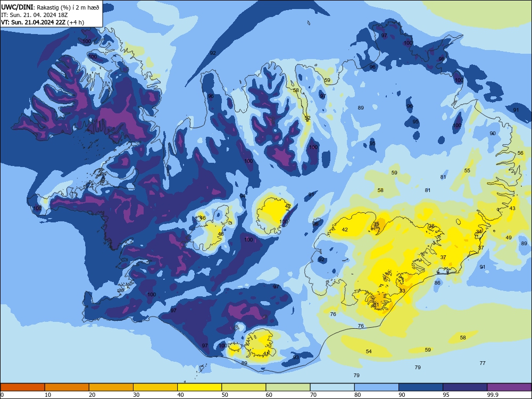Click the legend label '80'
532x399 pixels.
[358, 395]
